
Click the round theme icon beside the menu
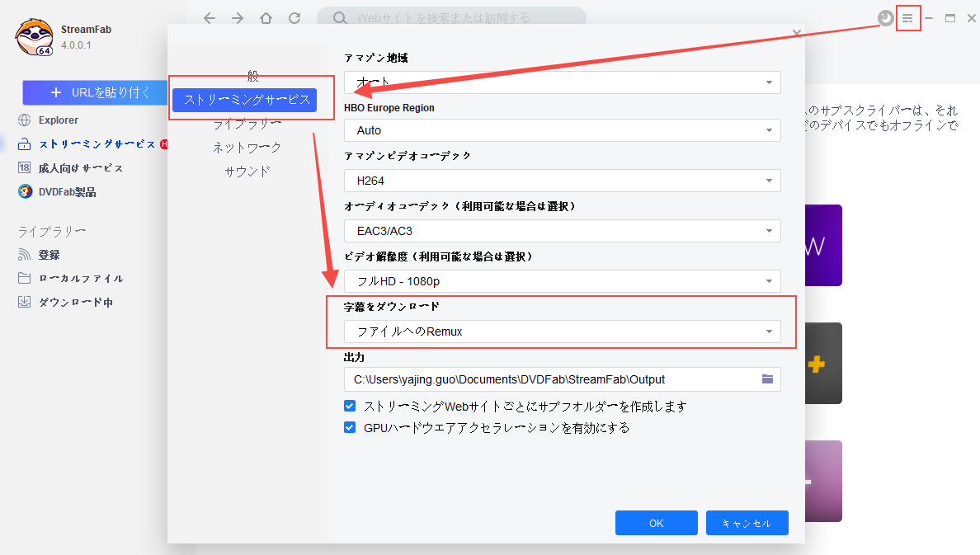[885, 18]
